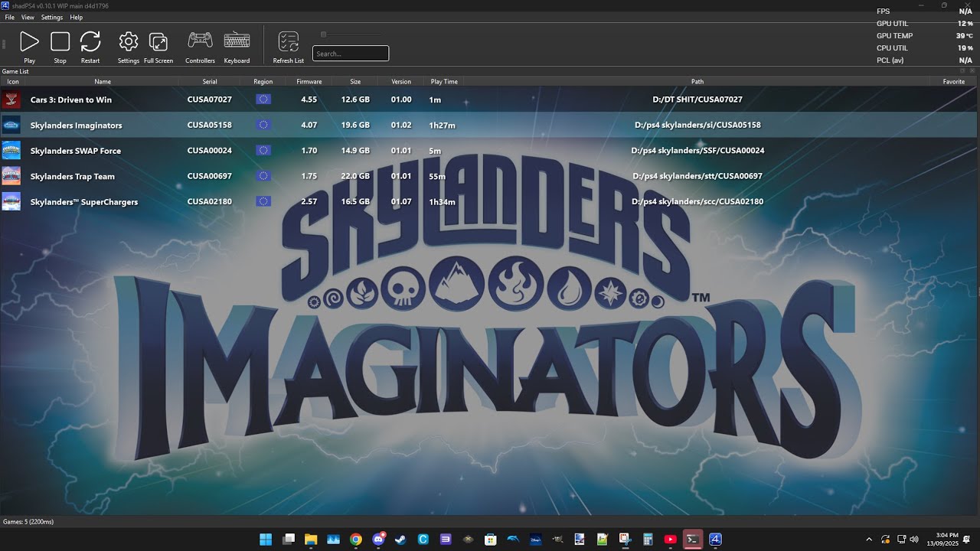Sort by the Version column header
This screenshot has height=551, width=980.
401,81
